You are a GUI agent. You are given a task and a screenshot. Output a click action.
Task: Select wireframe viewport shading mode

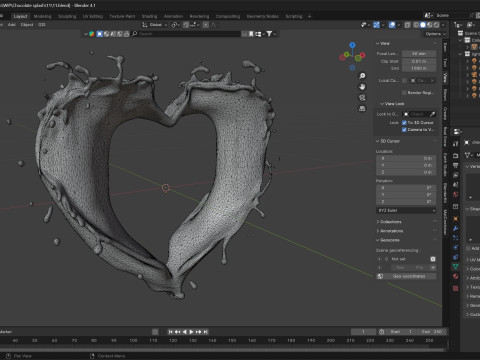pos(416,25)
